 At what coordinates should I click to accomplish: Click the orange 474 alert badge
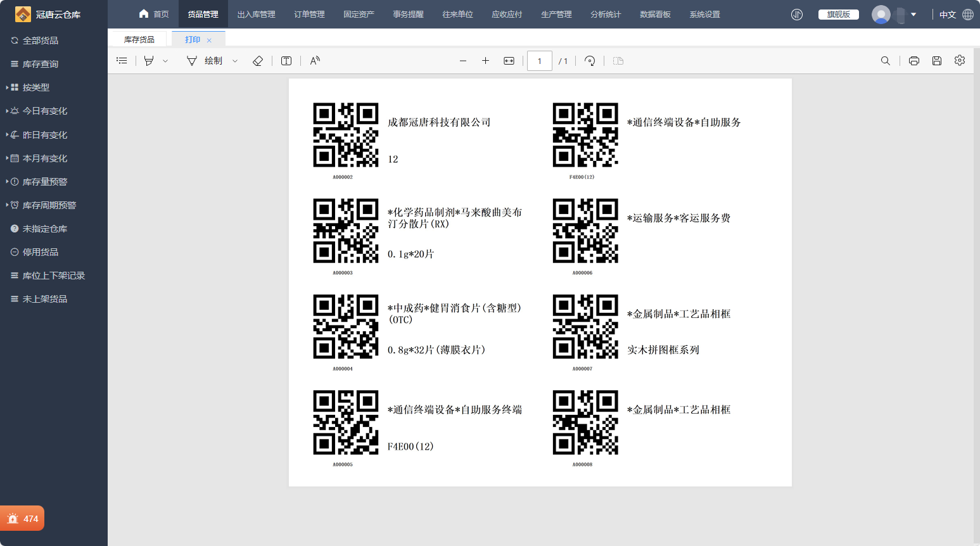(x=22, y=518)
